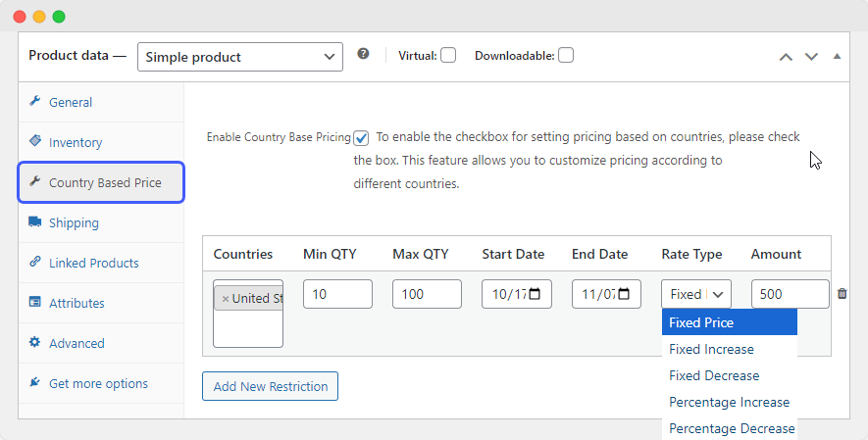Click the Rate Type dropdown
The width and height of the screenshot is (868, 440).
click(x=695, y=294)
